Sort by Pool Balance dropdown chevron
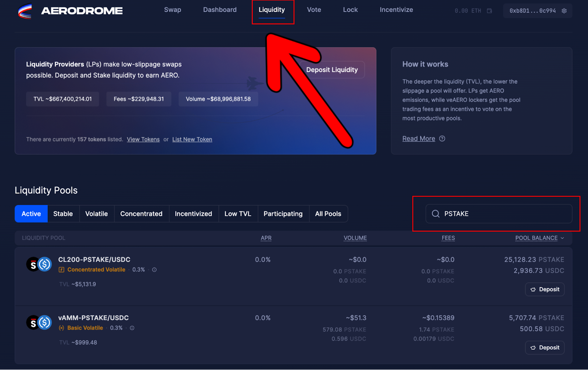Image resolution: width=588 pixels, height=370 pixels. (562, 238)
